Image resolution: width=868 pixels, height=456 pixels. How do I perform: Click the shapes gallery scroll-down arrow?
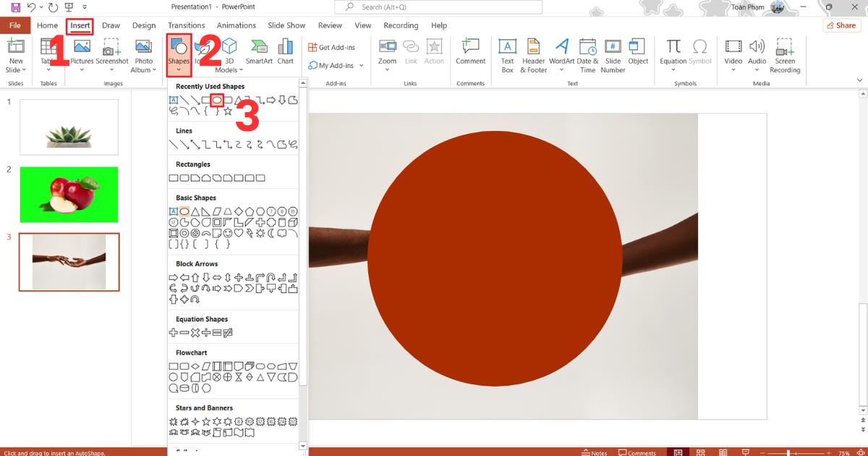click(303, 447)
